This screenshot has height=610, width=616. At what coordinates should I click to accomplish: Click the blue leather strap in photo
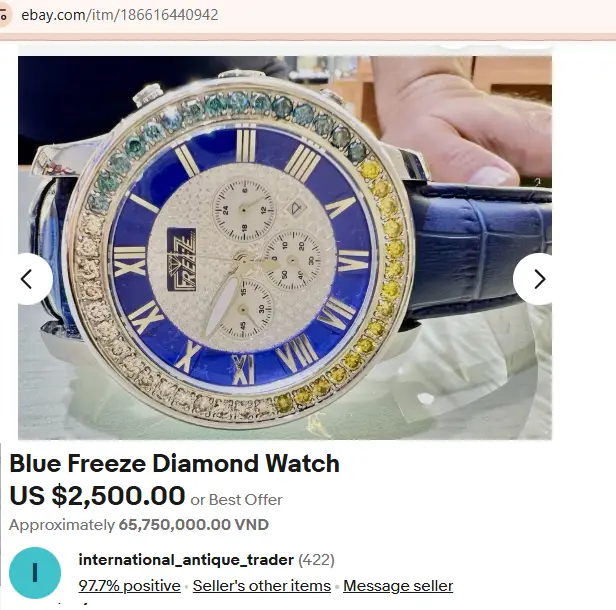pyautogui.click(x=479, y=247)
